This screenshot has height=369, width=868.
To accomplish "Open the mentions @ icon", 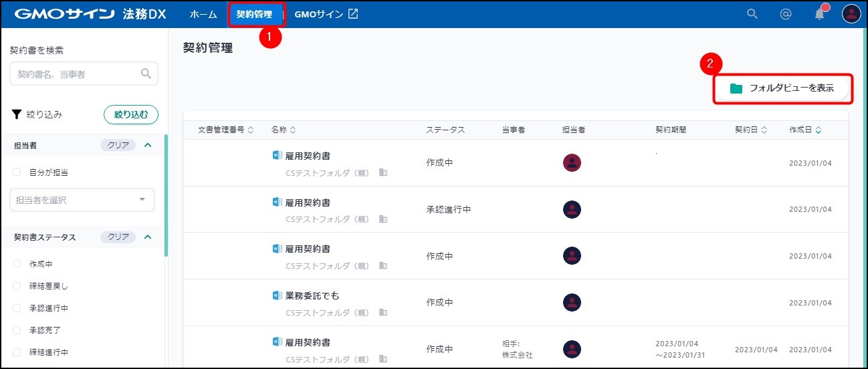I will (x=786, y=14).
